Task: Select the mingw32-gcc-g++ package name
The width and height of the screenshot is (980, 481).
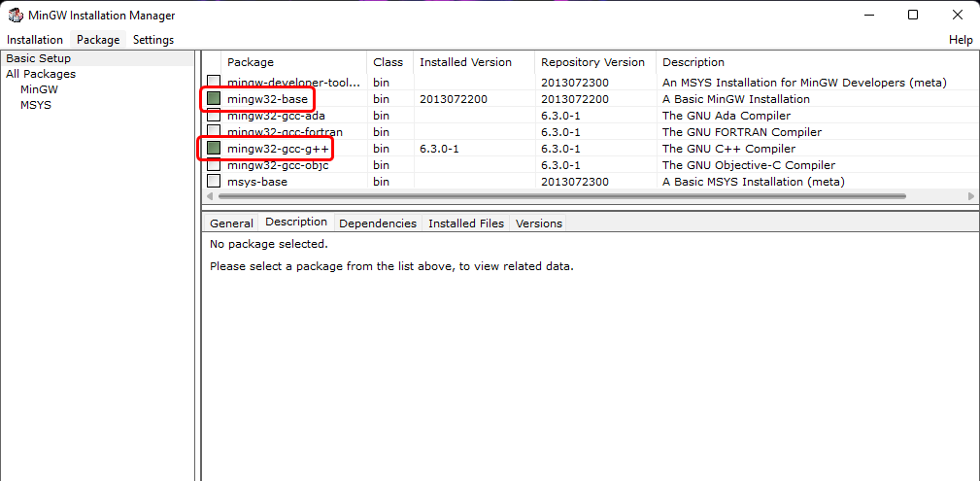Action: pyautogui.click(x=278, y=149)
